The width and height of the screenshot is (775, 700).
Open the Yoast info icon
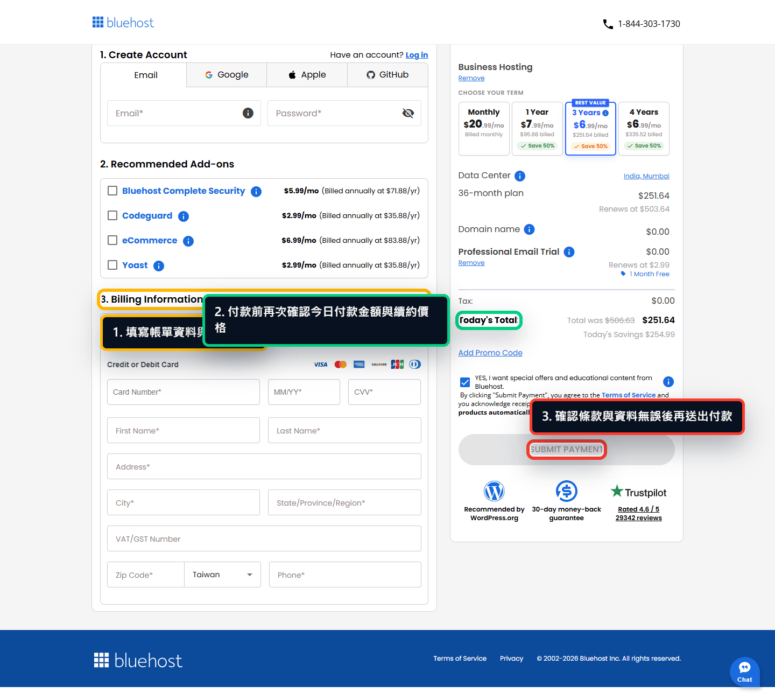click(x=159, y=266)
